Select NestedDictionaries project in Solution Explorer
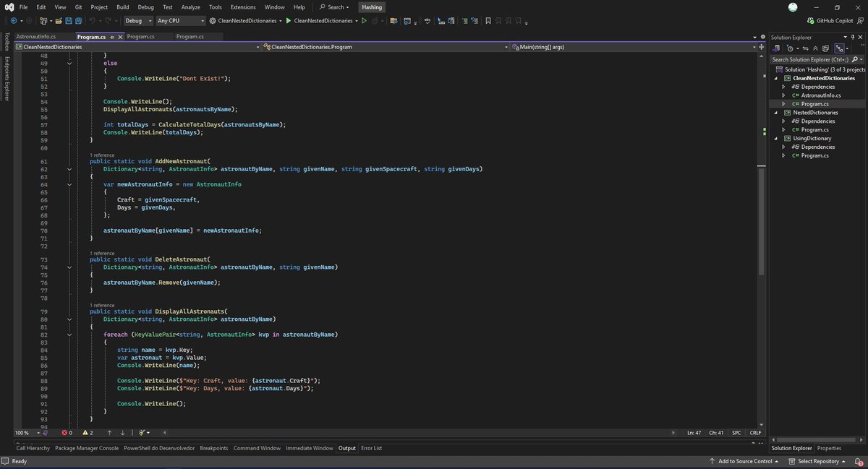The width and height of the screenshot is (868, 469). coord(815,113)
